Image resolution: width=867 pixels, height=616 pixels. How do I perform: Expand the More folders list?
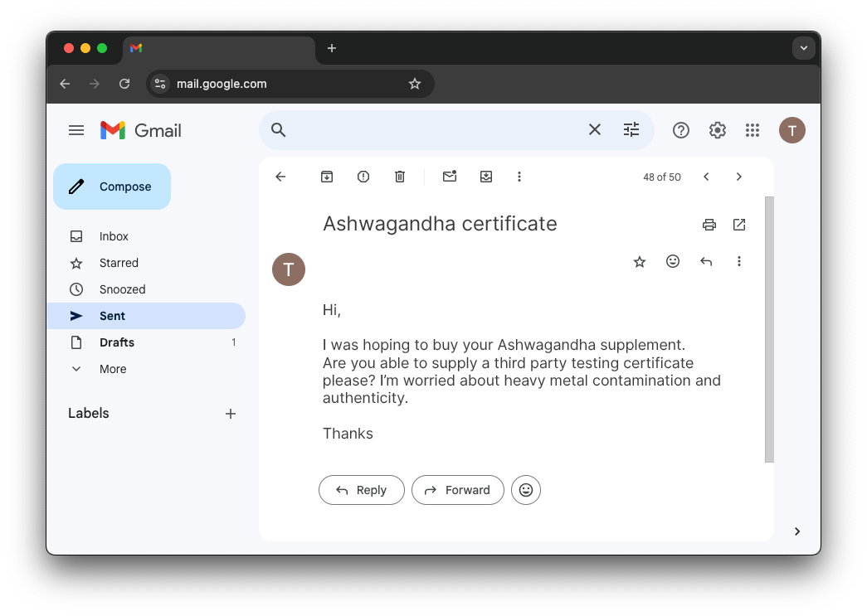(146, 369)
